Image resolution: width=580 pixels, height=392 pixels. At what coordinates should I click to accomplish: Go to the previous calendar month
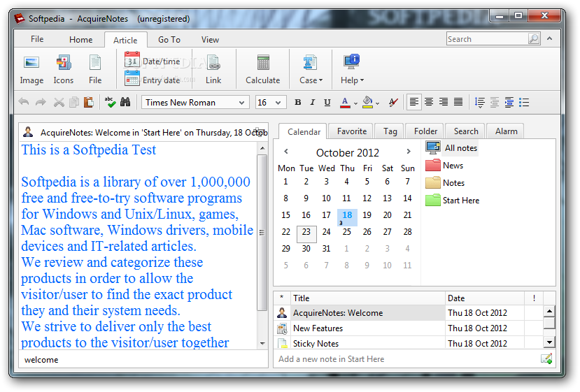click(x=286, y=151)
